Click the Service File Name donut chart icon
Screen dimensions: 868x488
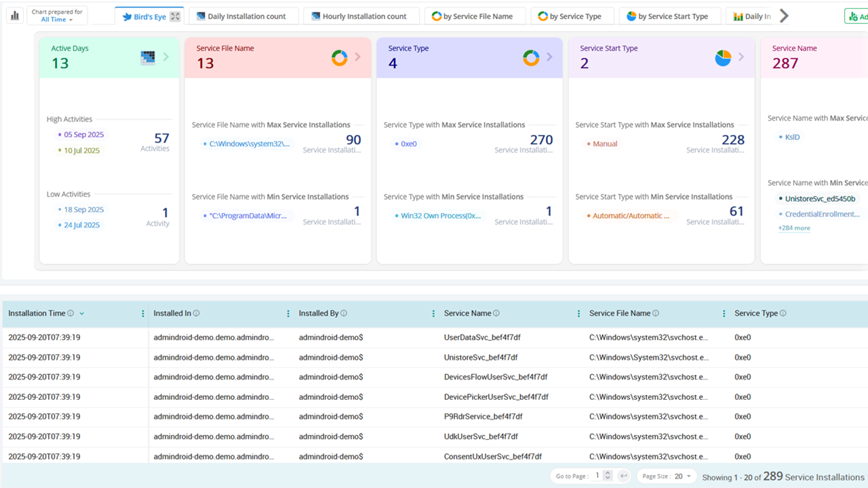(x=339, y=58)
